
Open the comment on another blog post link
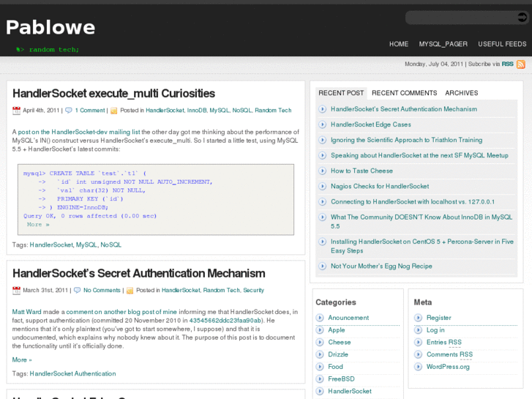point(121,312)
